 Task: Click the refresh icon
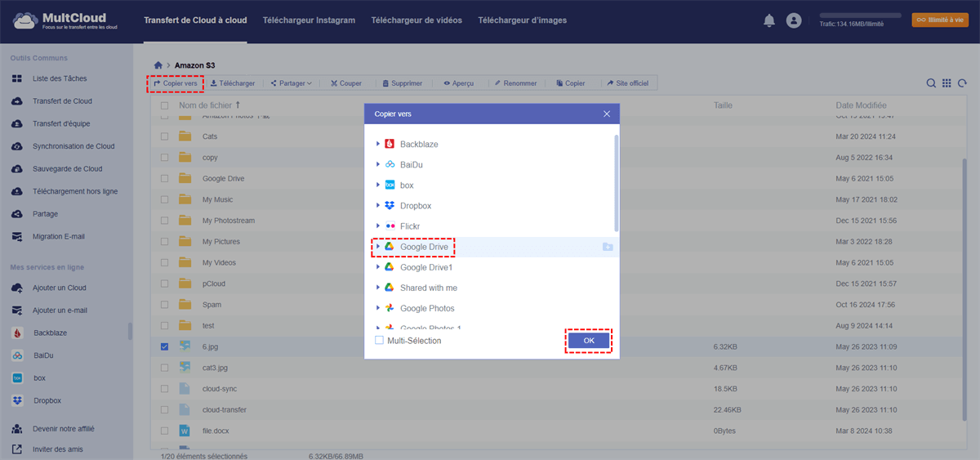pos(962,83)
